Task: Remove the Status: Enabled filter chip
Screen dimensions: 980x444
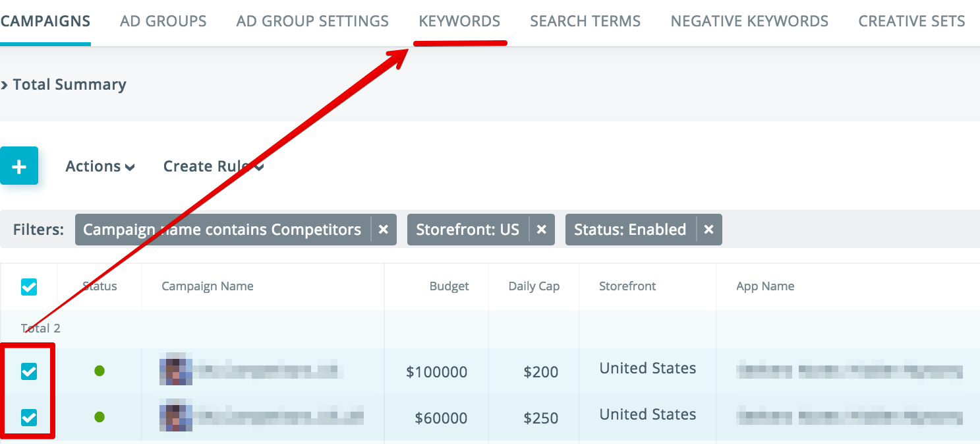Action: [708, 230]
